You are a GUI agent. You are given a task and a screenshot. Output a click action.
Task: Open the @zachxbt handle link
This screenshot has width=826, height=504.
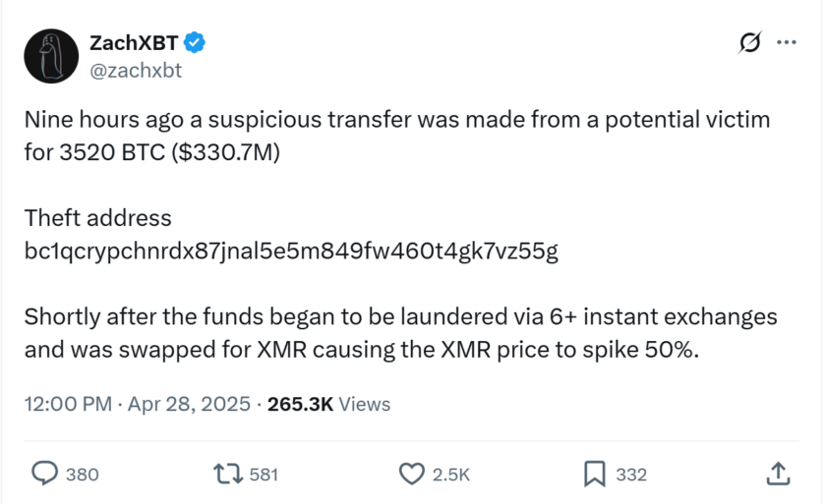point(135,70)
